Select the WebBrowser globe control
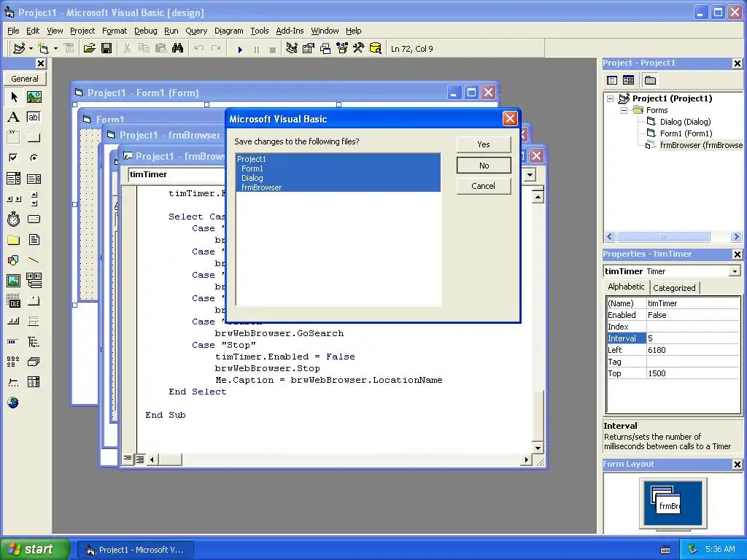Image resolution: width=747 pixels, height=560 pixels. [14, 402]
